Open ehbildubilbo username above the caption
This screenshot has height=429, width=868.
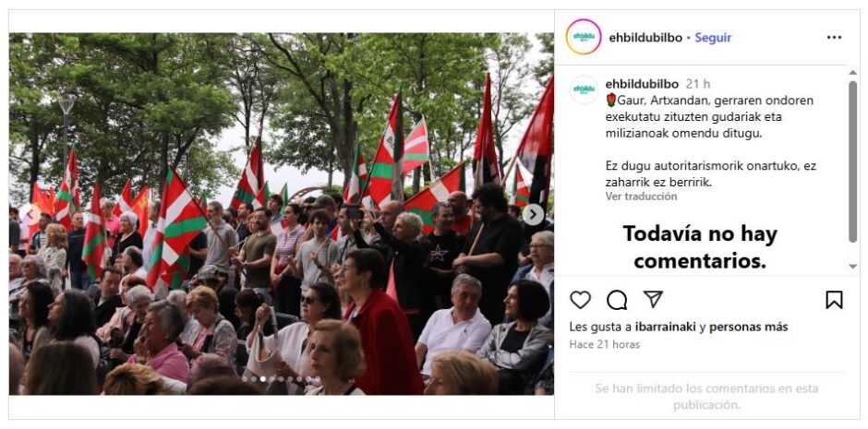pos(642,84)
